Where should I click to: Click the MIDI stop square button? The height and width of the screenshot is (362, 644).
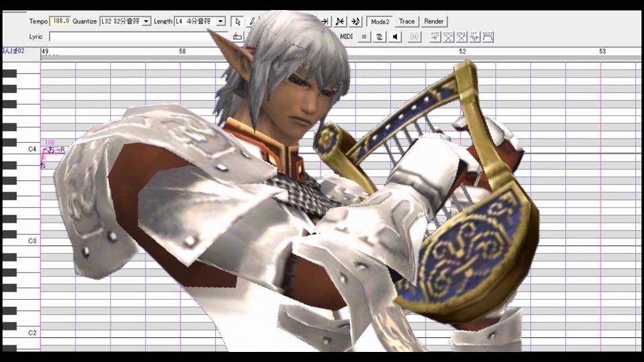(364, 36)
